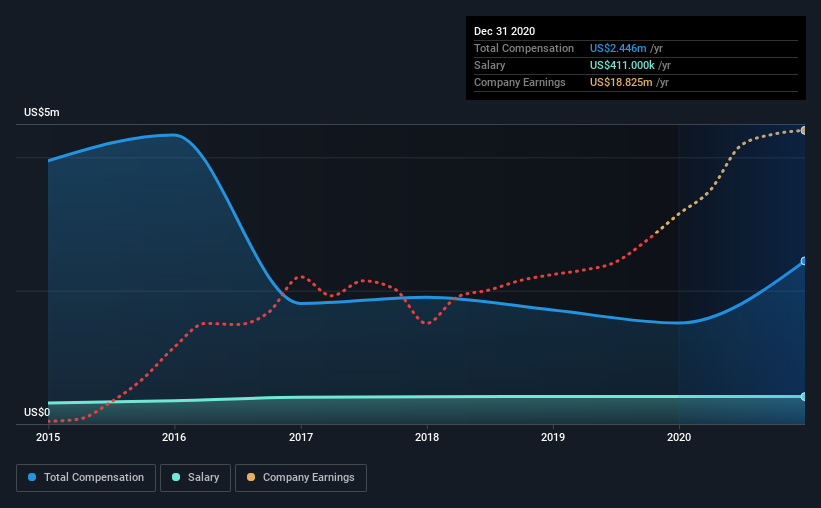Click the 2016 axis label
The image size is (821, 508).
tap(174, 437)
